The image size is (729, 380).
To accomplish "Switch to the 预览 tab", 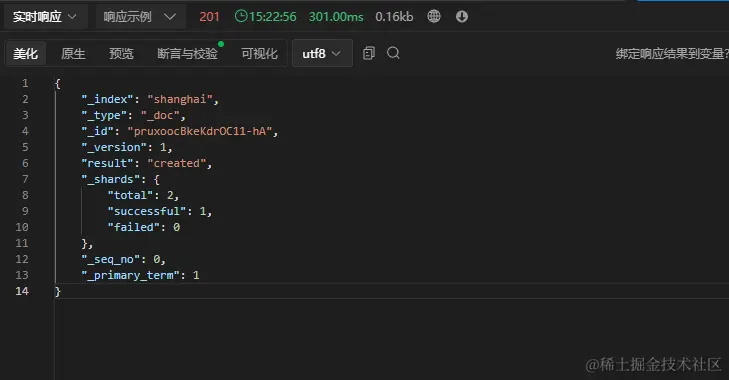I will coord(121,53).
